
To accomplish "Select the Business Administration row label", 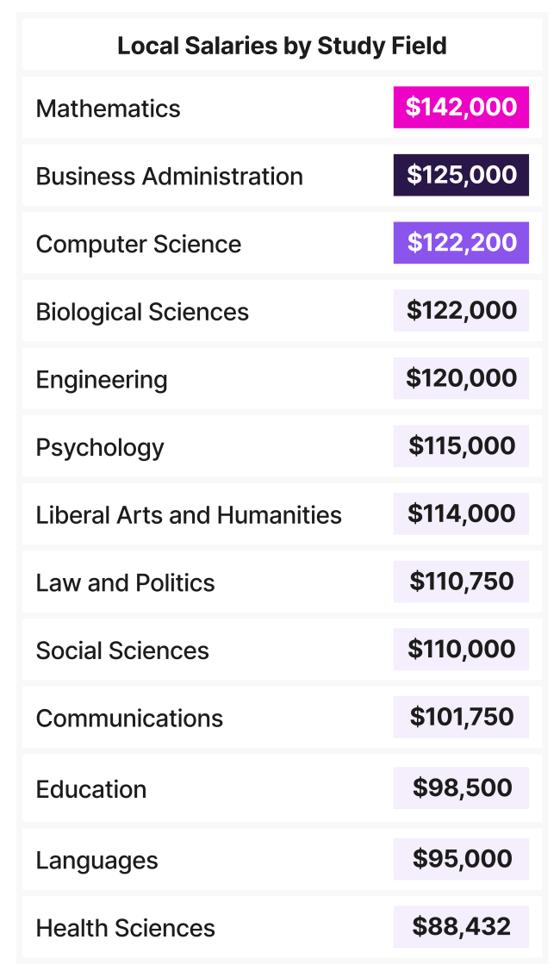I will click(x=170, y=177).
